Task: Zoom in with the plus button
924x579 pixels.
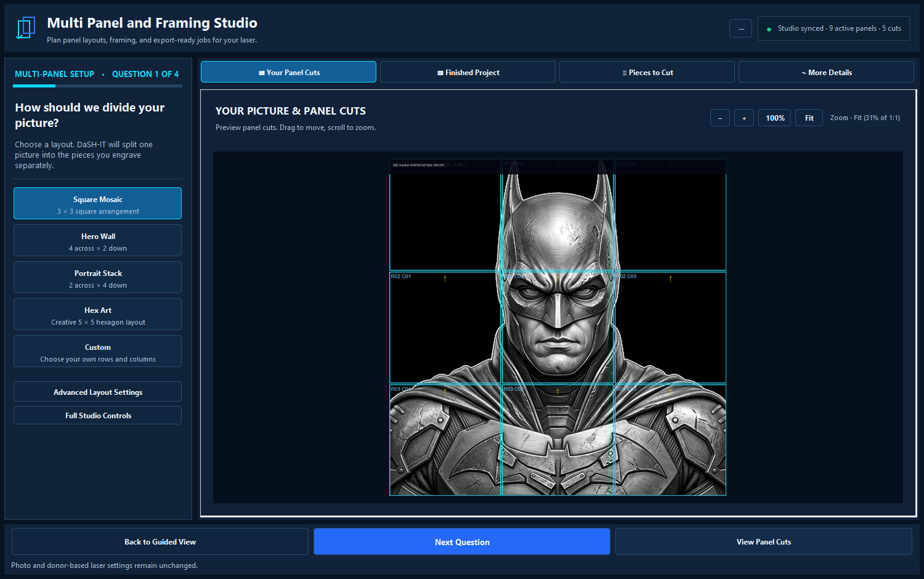Action: (744, 118)
